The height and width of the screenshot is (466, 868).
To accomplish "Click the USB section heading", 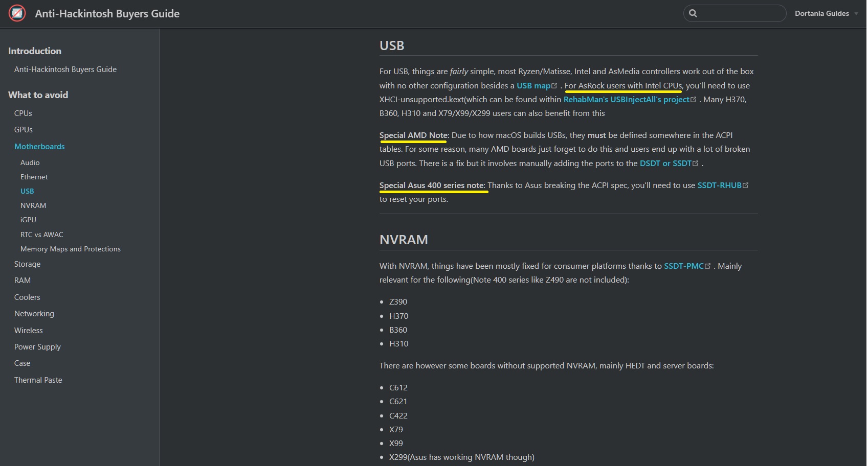I will (x=392, y=46).
